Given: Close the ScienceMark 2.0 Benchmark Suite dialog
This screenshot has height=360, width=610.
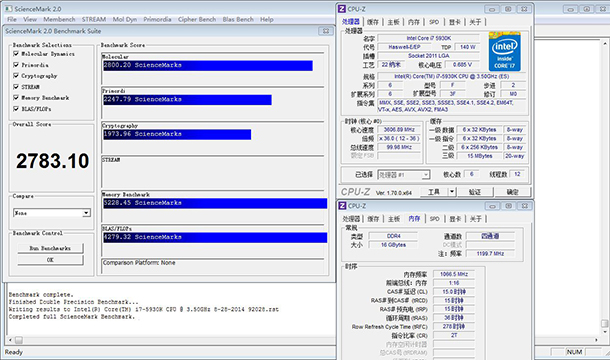Looking at the screenshot, I should 326,31.
